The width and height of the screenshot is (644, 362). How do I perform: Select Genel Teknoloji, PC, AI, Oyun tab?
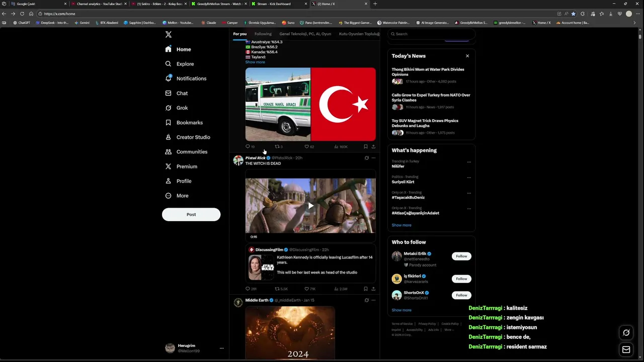pyautogui.click(x=305, y=34)
